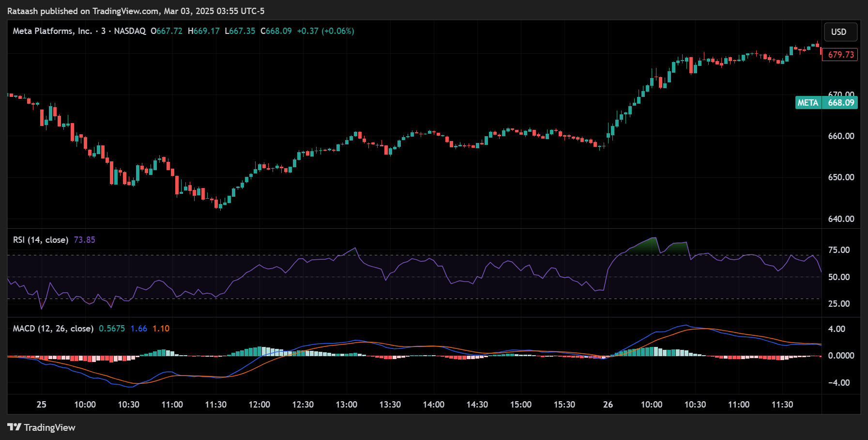Click the 640.00 price axis label
Screen dimensions: 868x440
tap(841, 219)
